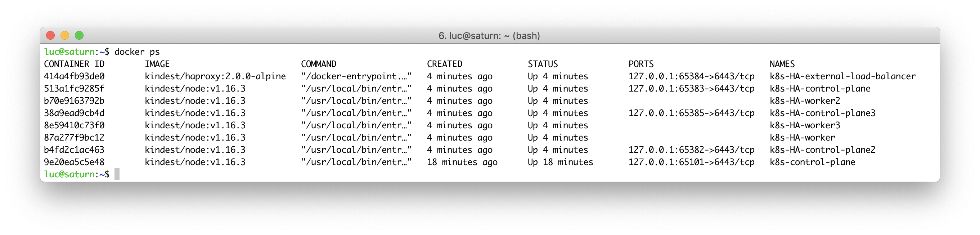Viewport: 980px width, 235px height.
Task: Click the k8s-HA-control-plane3 container name
Action: point(822,113)
